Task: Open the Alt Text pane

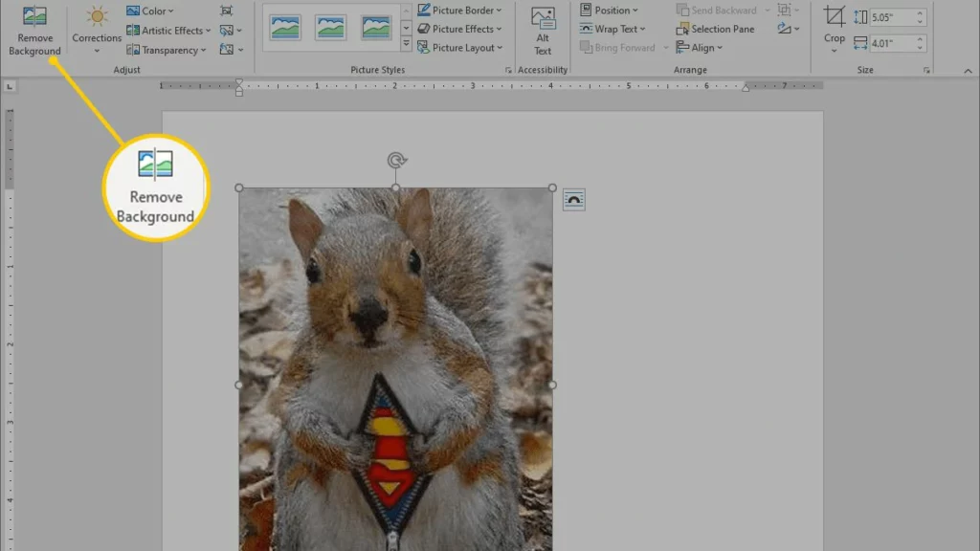Action: 543,31
